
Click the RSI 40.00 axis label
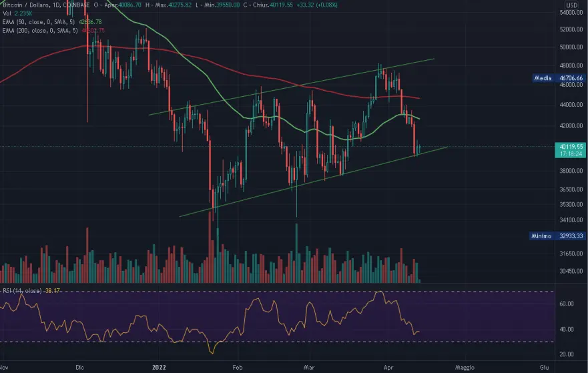pos(567,330)
